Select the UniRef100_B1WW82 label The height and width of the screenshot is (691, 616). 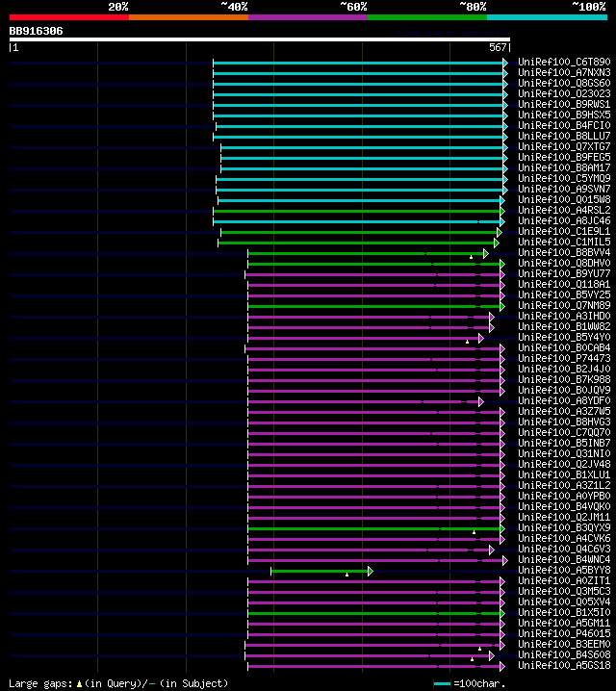pyautogui.click(x=564, y=326)
